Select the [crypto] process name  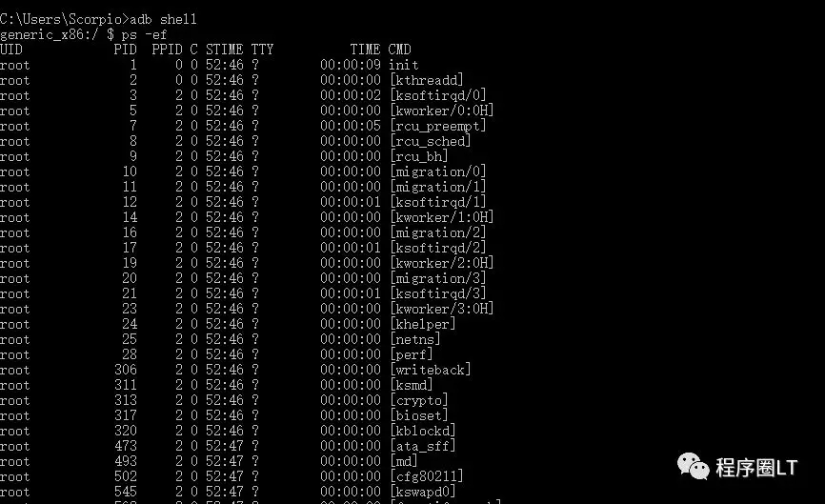pyautogui.click(x=419, y=400)
